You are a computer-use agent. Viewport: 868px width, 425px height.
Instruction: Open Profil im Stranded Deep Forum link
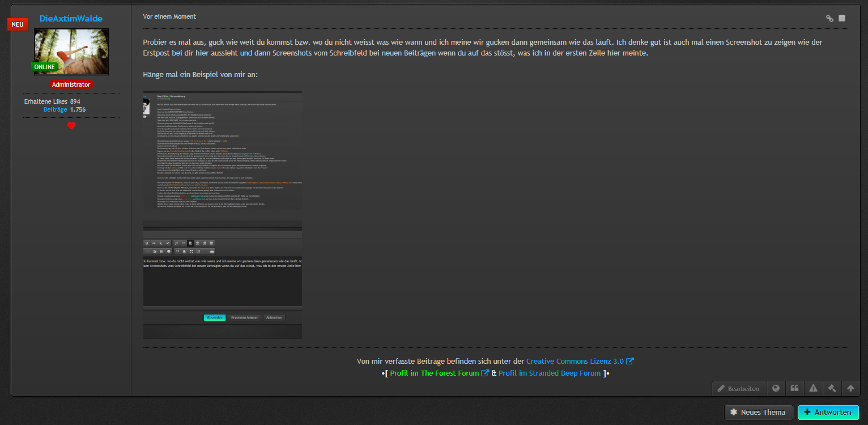tap(549, 373)
